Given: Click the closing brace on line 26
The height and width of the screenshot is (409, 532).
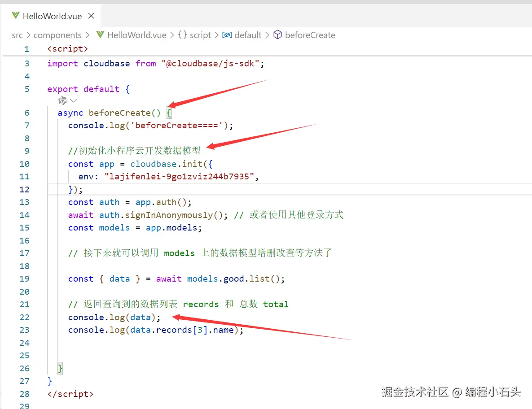Looking at the screenshot, I should 60,368.
